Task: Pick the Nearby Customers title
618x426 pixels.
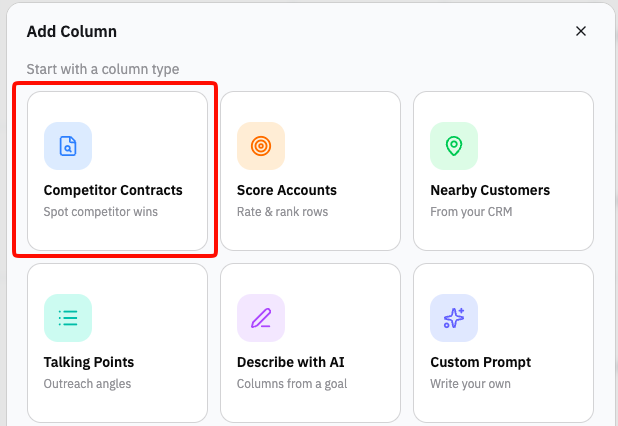Action: click(490, 190)
